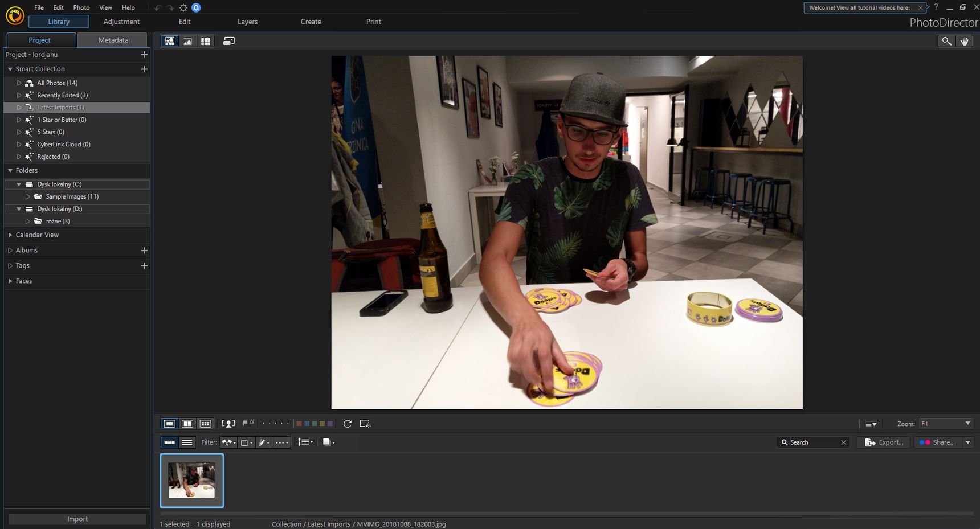
Task: Switch browser to list view
Action: tap(187, 442)
